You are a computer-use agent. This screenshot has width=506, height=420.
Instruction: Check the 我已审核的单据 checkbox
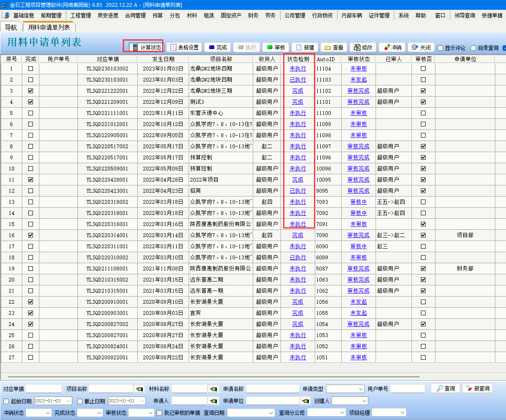(x=160, y=413)
